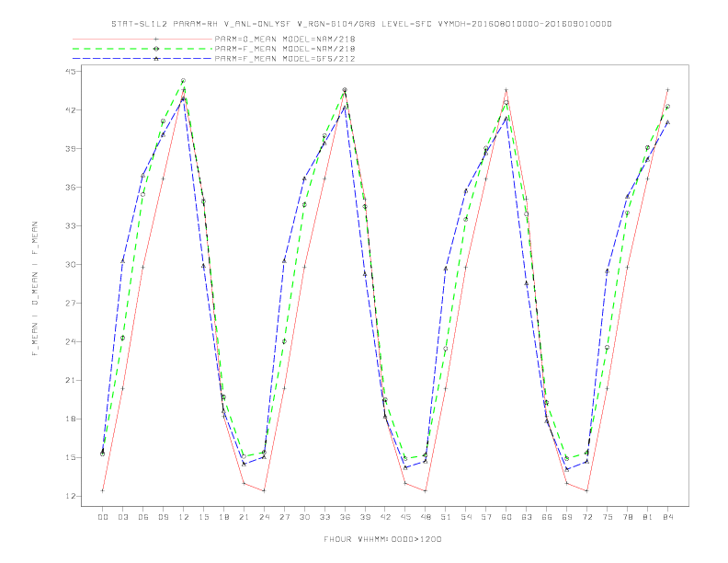This screenshot has width=728, height=563.
Task: Click x-axis forecast hour label 78
Action: 628,517
